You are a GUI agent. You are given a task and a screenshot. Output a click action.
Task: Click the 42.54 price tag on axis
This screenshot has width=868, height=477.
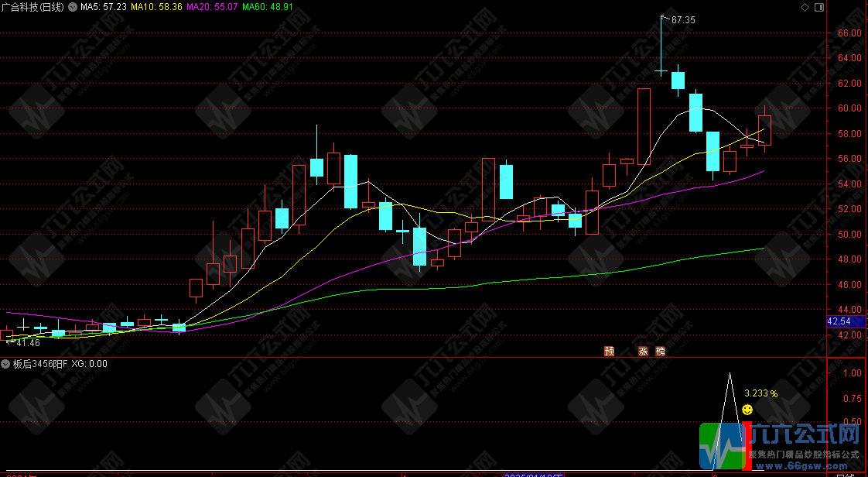pyautogui.click(x=839, y=321)
